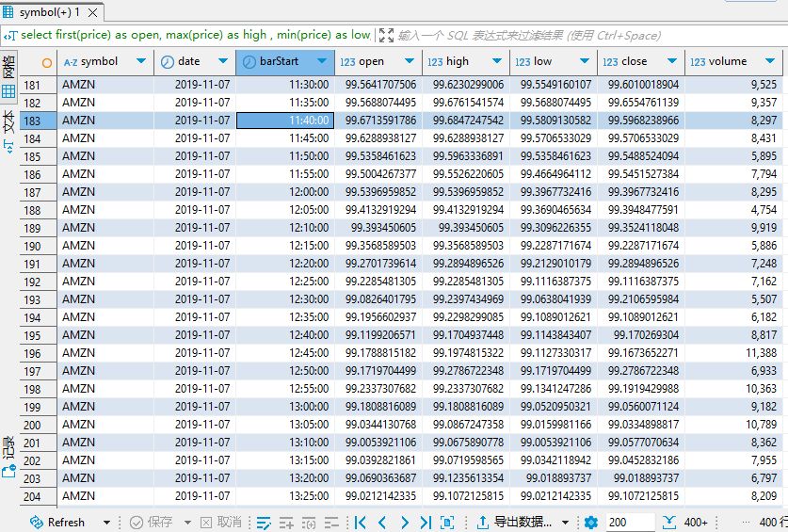Expand the filter panel icon beside SQL text
This screenshot has height=532, width=788.
point(386,35)
